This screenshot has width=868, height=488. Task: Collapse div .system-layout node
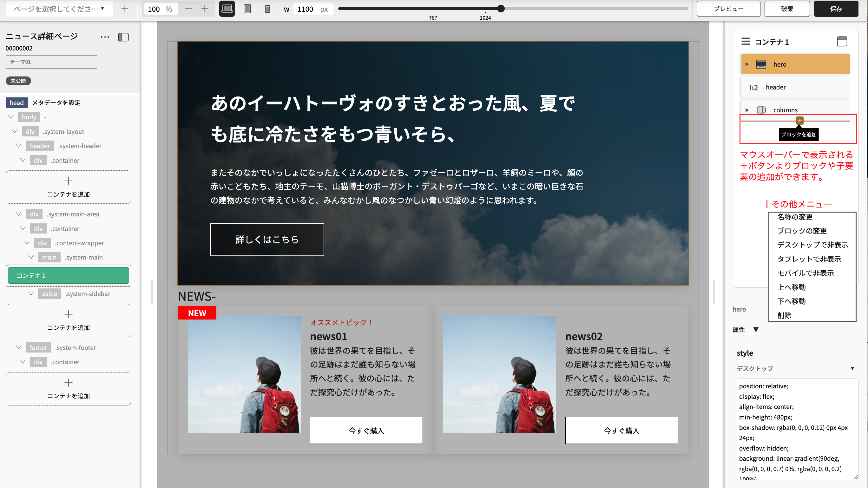tap(15, 131)
